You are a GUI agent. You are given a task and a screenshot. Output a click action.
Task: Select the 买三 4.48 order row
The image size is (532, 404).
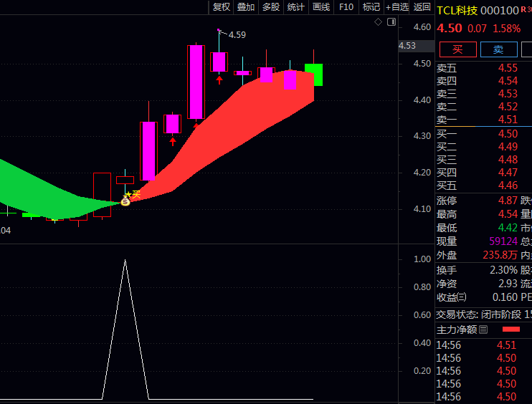click(x=483, y=160)
